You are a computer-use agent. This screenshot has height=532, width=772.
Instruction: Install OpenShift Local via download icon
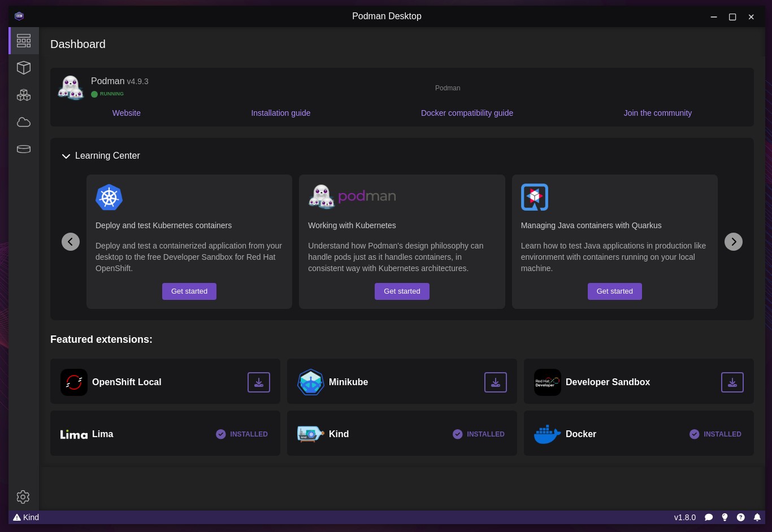[x=259, y=382]
